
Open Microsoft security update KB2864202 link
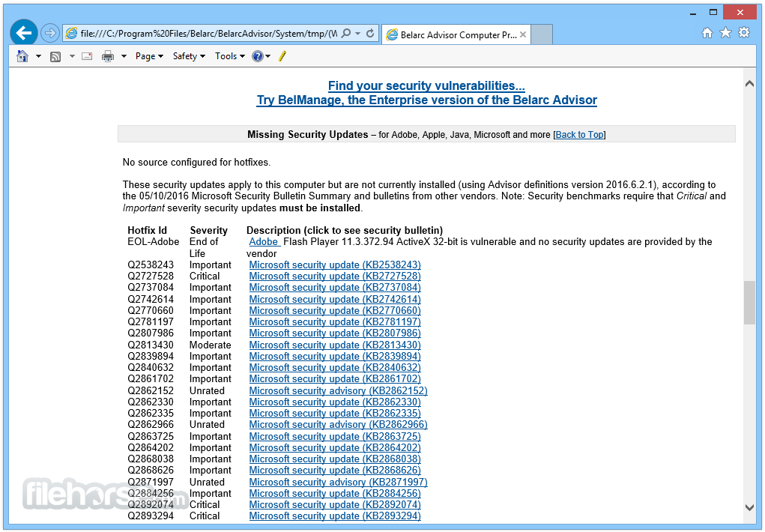coord(335,447)
